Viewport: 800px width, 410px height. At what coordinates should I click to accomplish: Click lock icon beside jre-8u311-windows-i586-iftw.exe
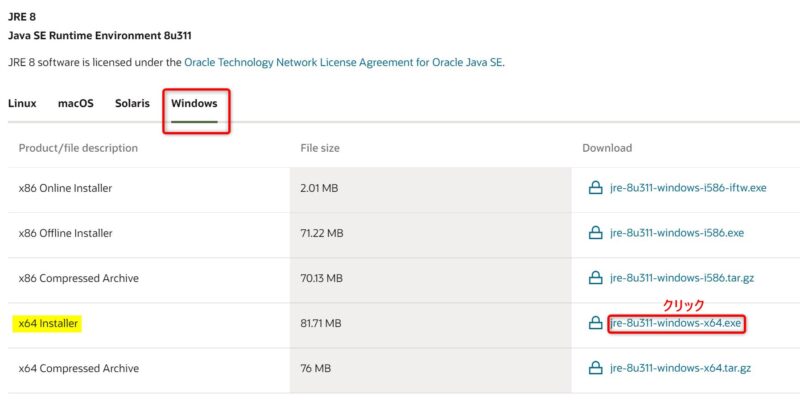point(595,188)
